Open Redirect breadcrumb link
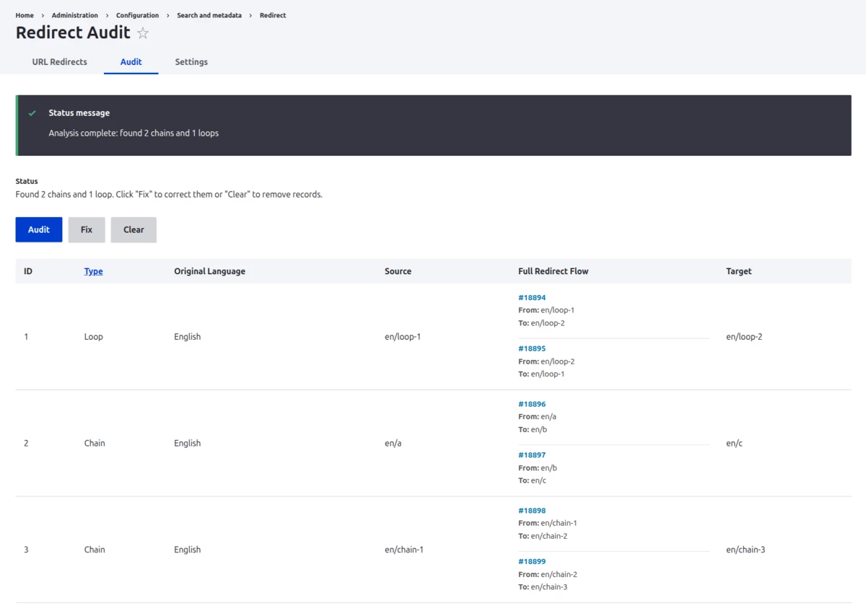The image size is (866, 616). [x=273, y=15]
